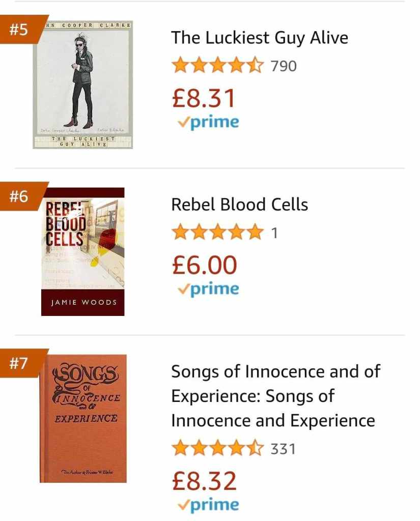This screenshot has height=521, width=420.
Task: Open The Luckiest Guy Alive book cover
Action: [x=83, y=85]
